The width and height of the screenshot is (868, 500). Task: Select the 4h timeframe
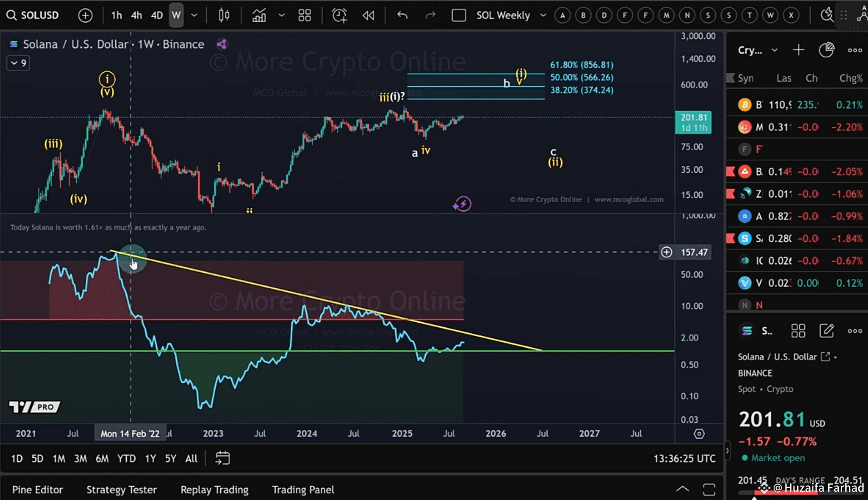[x=136, y=15]
